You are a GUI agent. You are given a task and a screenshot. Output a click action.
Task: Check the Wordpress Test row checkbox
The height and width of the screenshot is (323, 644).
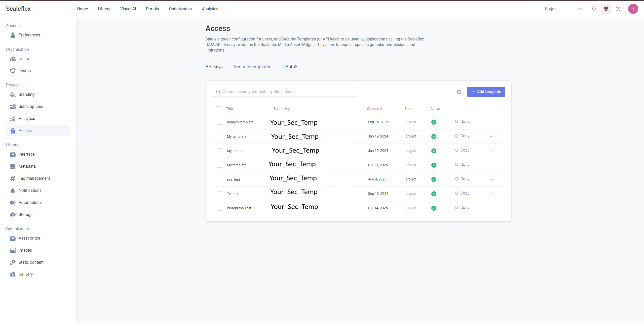[x=219, y=208]
